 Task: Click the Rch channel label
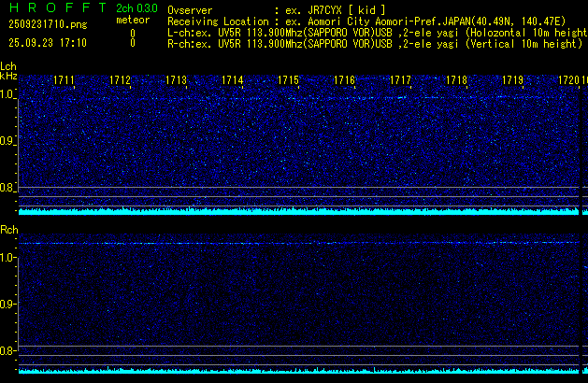click(8, 230)
